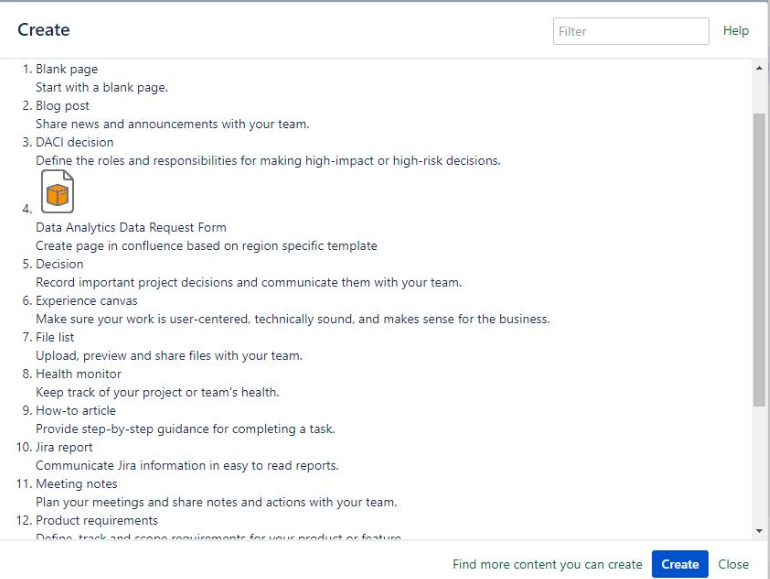Click 'Make sure your work is user-centered' text
Image resolution: width=770 pixels, height=579 pixels.
click(x=293, y=319)
